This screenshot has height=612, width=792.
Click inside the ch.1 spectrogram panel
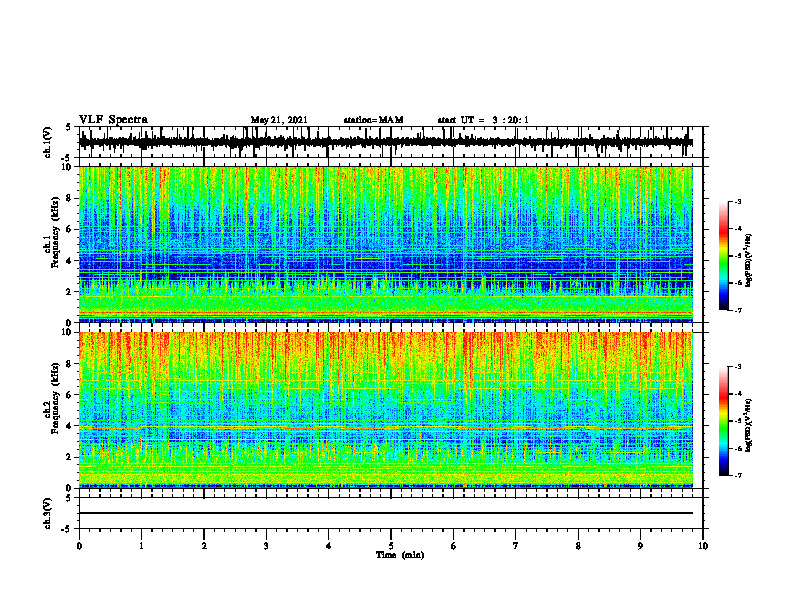(x=385, y=244)
